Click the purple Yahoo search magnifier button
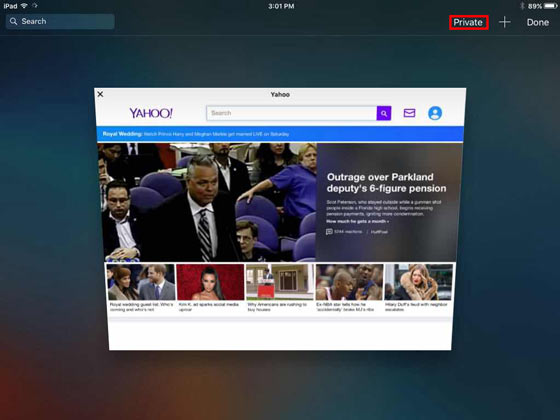The image size is (560, 420). 384,113
